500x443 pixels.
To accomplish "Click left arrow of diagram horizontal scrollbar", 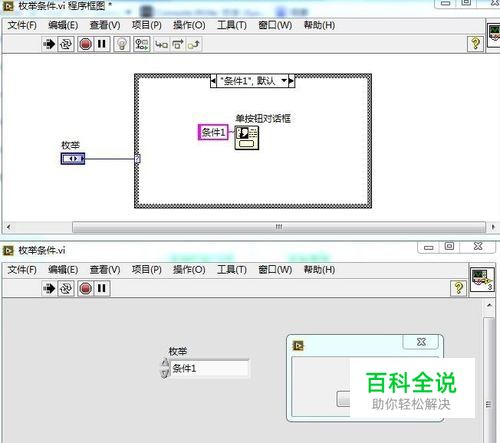I will (x=8, y=227).
